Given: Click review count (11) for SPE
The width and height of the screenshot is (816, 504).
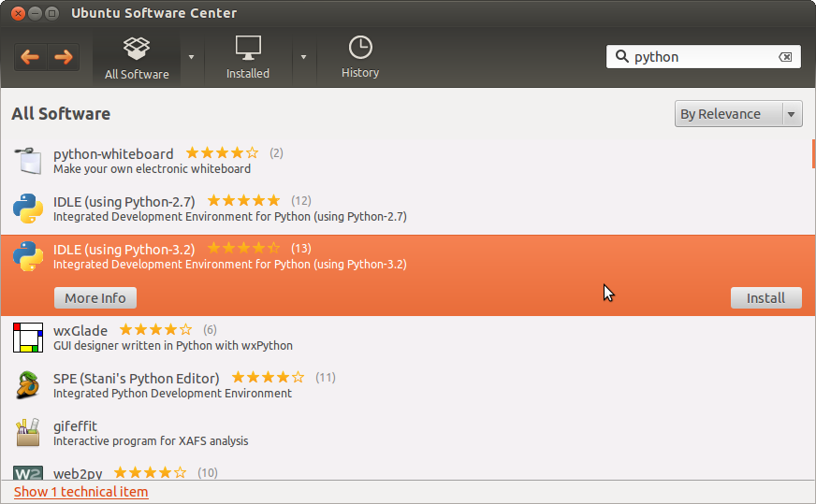Looking at the screenshot, I should 326,378.
